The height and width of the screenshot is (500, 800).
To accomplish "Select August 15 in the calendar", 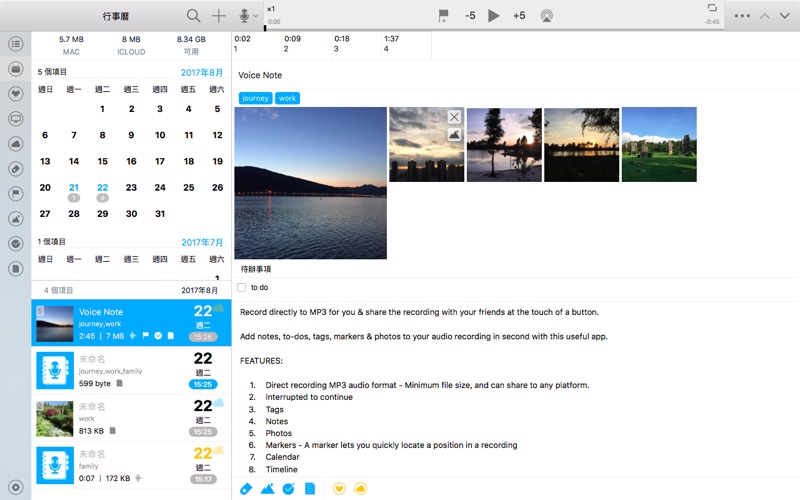I will [x=103, y=161].
